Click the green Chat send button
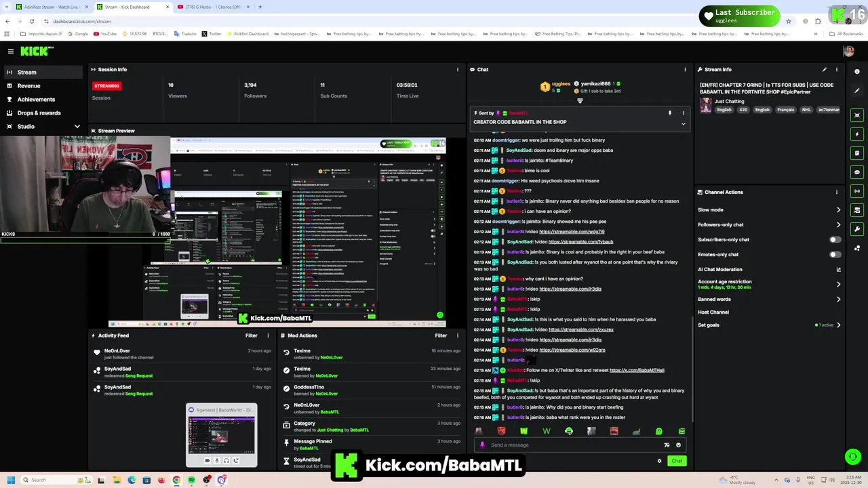868x488 pixels. click(677, 461)
